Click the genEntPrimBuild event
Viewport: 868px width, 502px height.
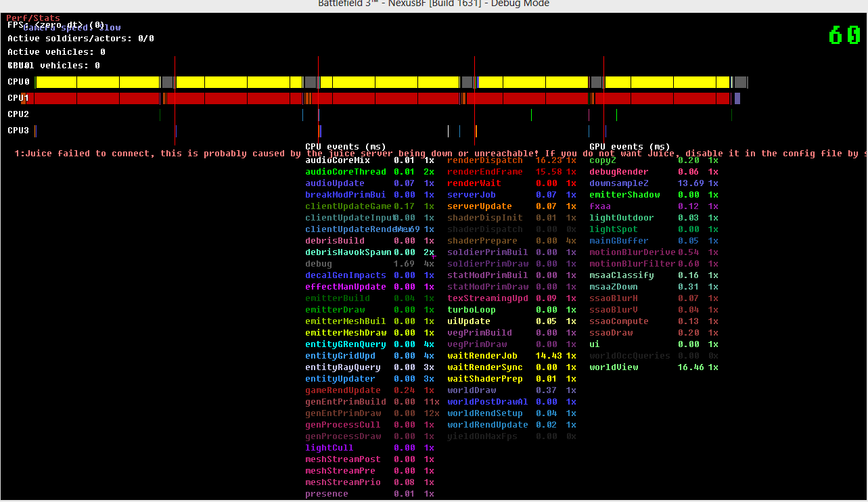(x=372, y=402)
